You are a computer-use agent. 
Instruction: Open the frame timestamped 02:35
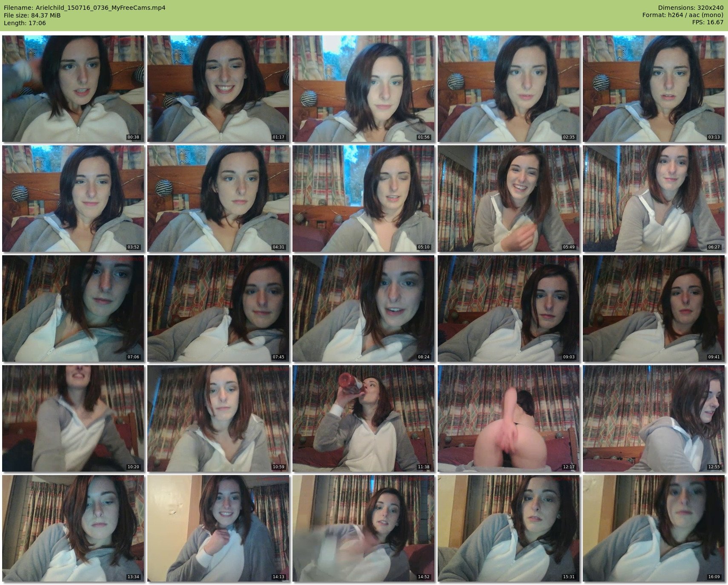click(x=508, y=89)
